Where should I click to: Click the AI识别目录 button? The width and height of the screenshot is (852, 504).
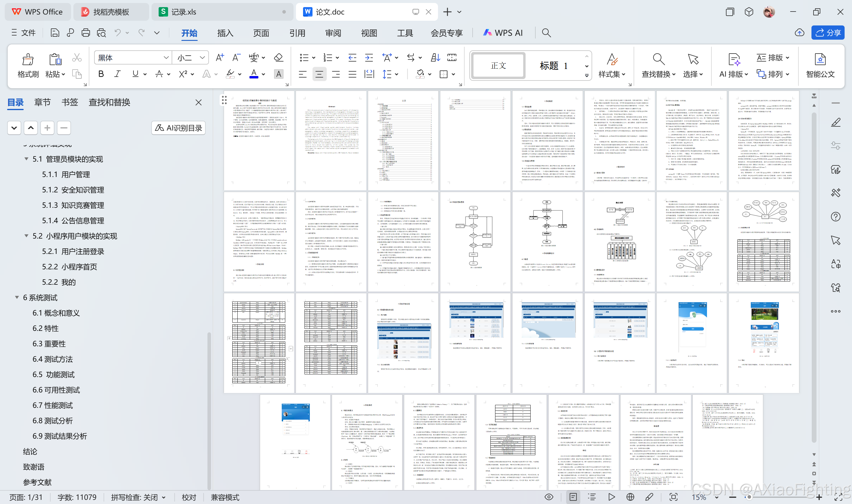click(178, 128)
